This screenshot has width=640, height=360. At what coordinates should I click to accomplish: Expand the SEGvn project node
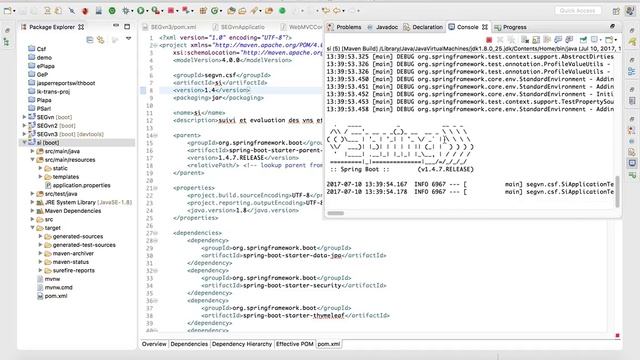[x=24, y=117]
